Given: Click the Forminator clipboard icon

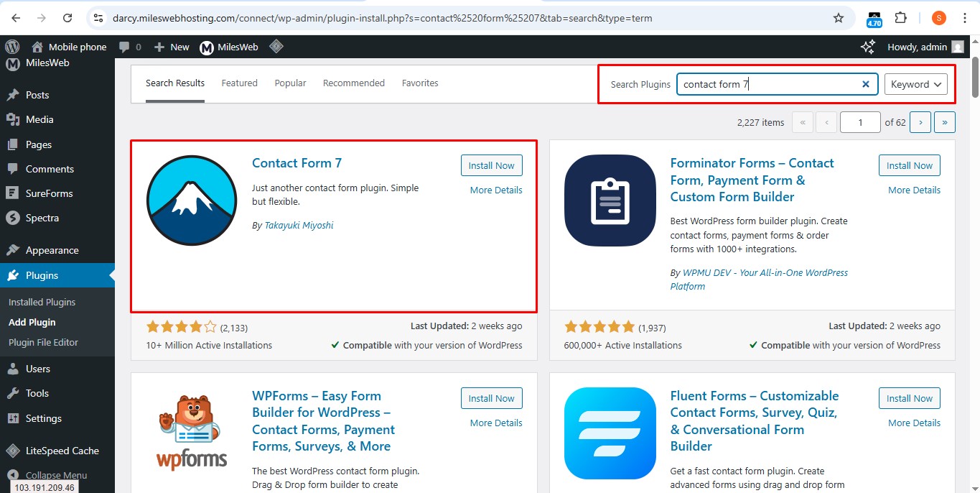Looking at the screenshot, I should pyautogui.click(x=610, y=201).
